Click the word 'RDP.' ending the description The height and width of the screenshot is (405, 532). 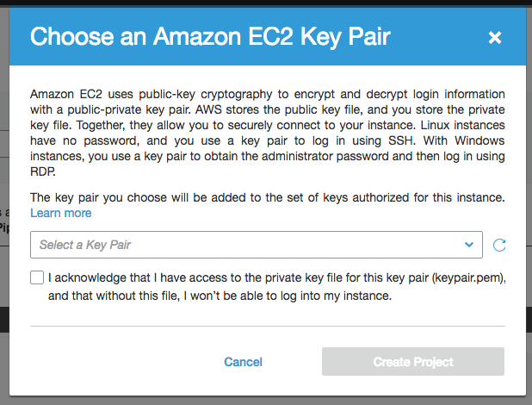(43, 171)
